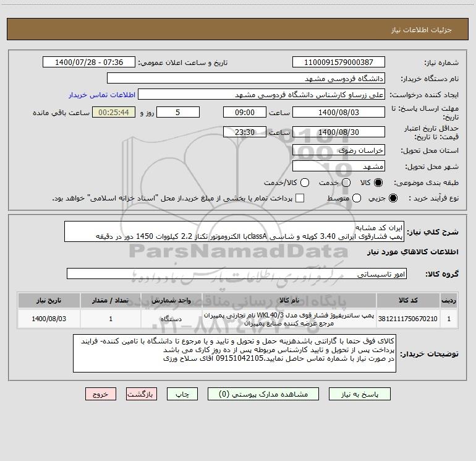The image size is (476, 461).
Task: Click the price validity date 1400/08/30 field
Action: [x=339, y=132]
